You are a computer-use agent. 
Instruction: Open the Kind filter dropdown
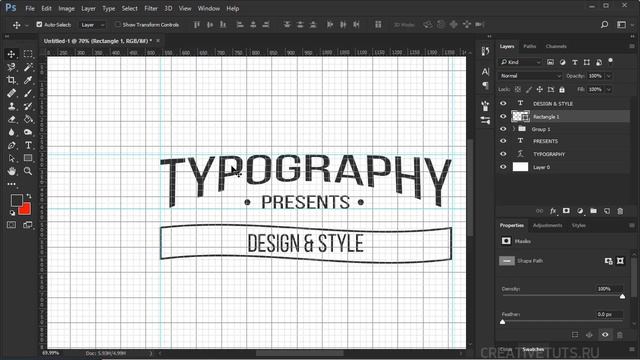(x=520, y=62)
